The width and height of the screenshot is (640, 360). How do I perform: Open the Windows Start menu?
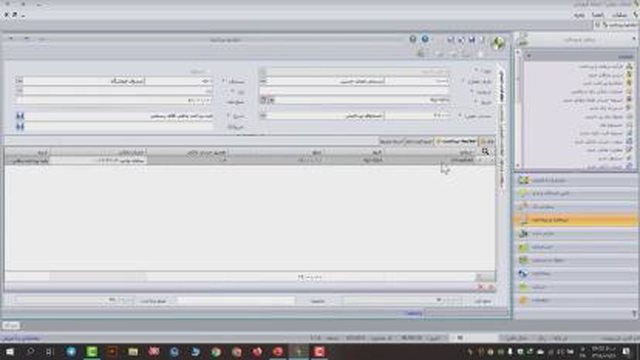10,352
